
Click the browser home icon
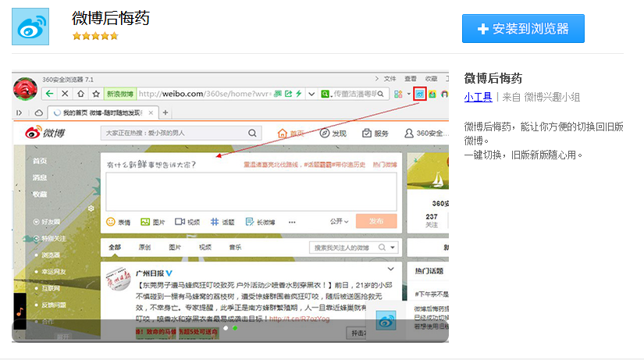(x=80, y=94)
